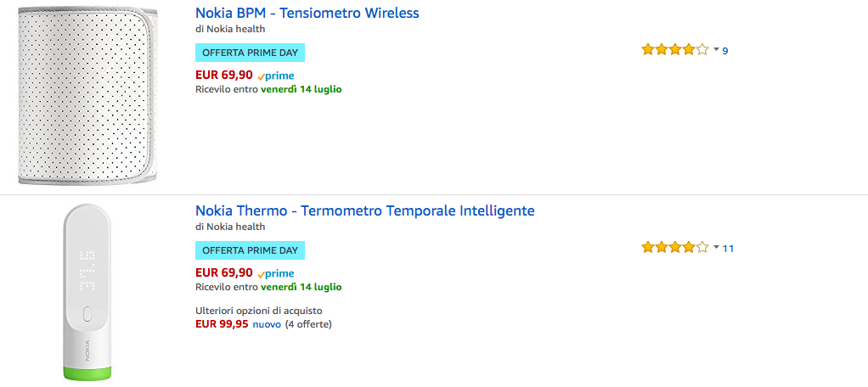Click EUR 69,90 price of Nokia BPM
This screenshot has width=868, height=387.
click(x=223, y=75)
